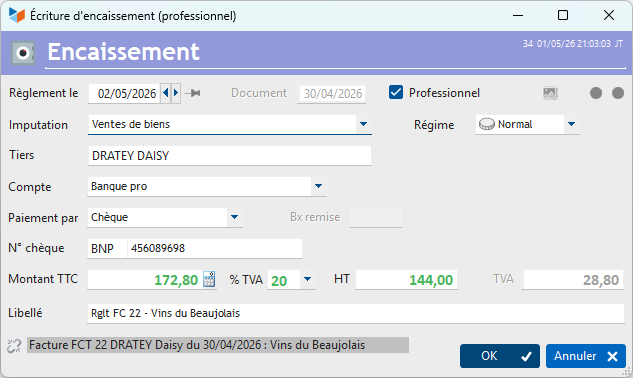
Task: Close the Écriture d'encaissement window
Action: coord(609,15)
